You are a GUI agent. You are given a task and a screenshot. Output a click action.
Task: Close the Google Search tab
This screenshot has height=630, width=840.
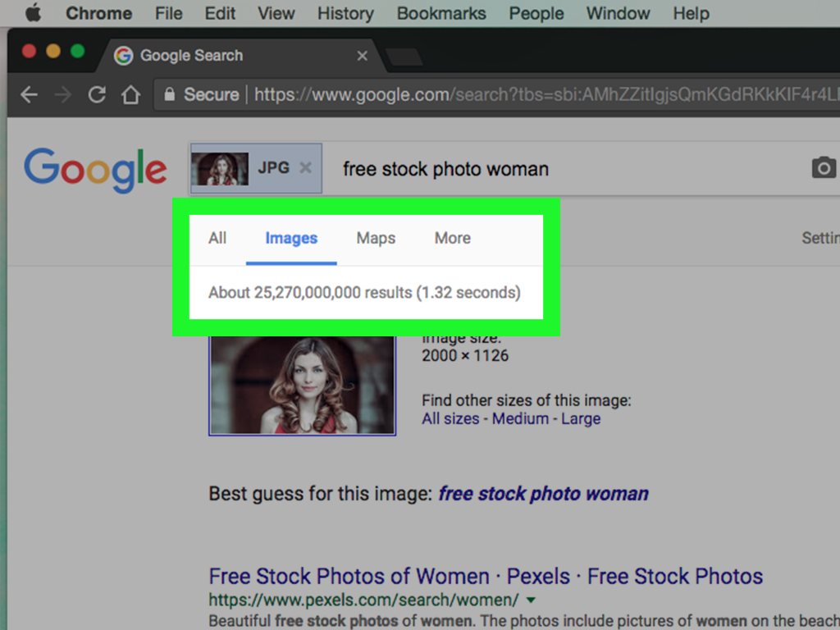click(x=362, y=56)
